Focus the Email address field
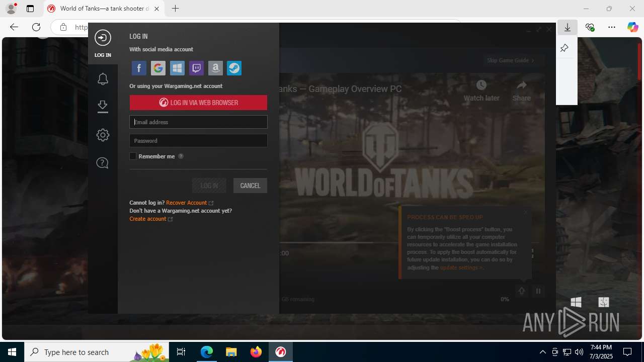The image size is (644, 362). pos(198,122)
